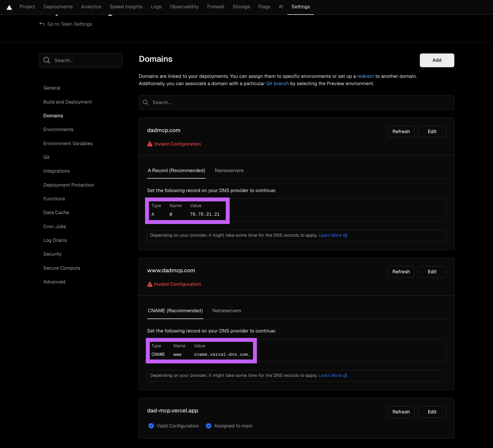Click Learn More under www.dadmcp.com record
Viewport: 493px width, 448px height.
pos(330,375)
